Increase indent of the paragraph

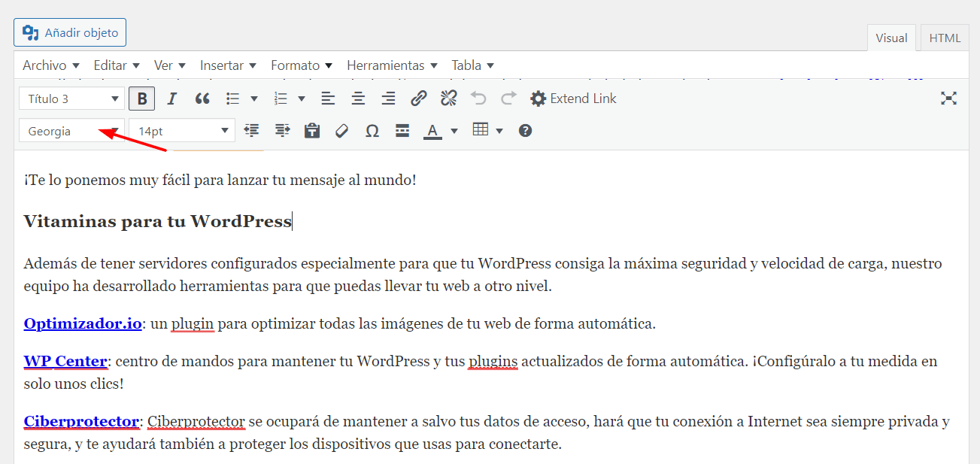pyautogui.click(x=282, y=131)
